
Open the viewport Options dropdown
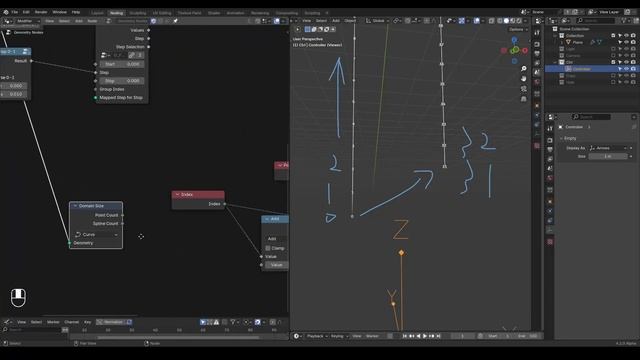pos(518,29)
